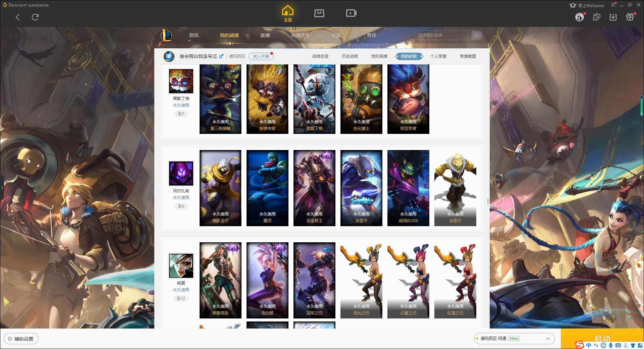Open the 至高君王 skin card
The width and height of the screenshot is (644, 349).
tap(314, 188)
